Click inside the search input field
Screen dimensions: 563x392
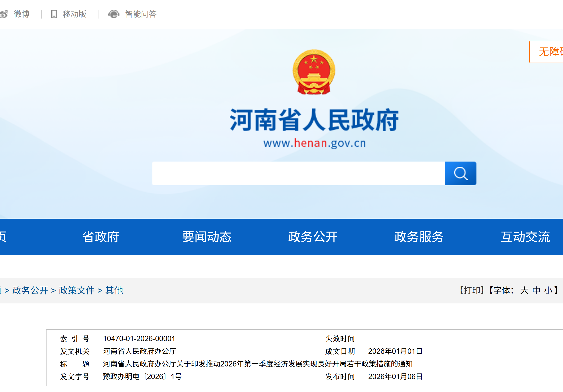(294, 173)
